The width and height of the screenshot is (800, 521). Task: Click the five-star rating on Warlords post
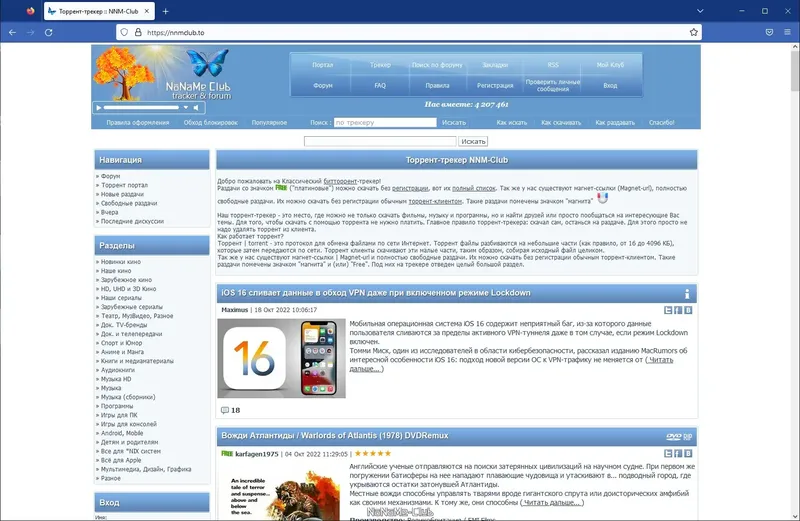(x=373, y=454)
